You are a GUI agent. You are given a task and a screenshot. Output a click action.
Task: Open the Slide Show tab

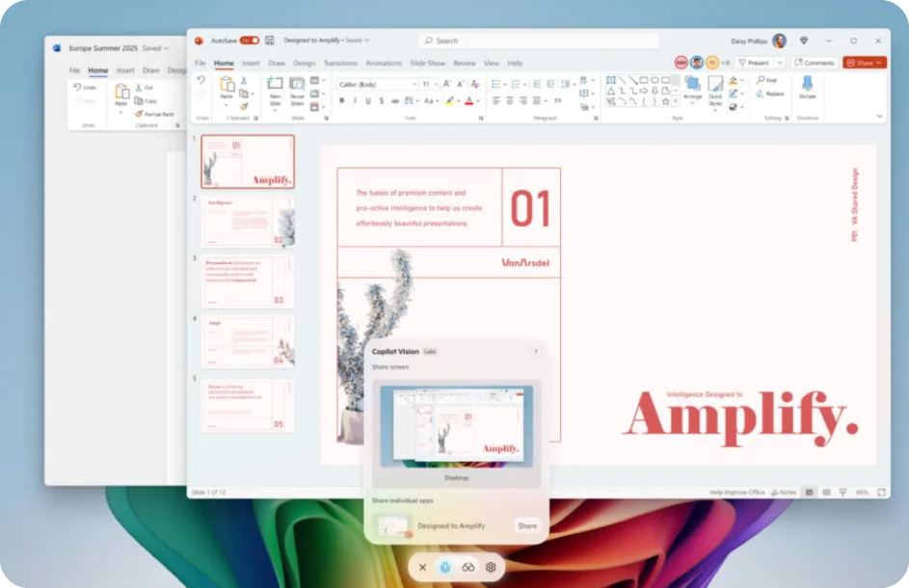pyautogui.click(x=427, y=64)
